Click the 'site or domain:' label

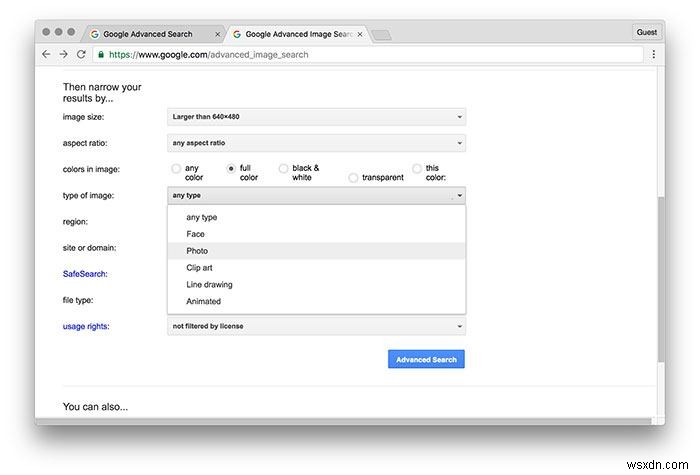coord(90,248)
